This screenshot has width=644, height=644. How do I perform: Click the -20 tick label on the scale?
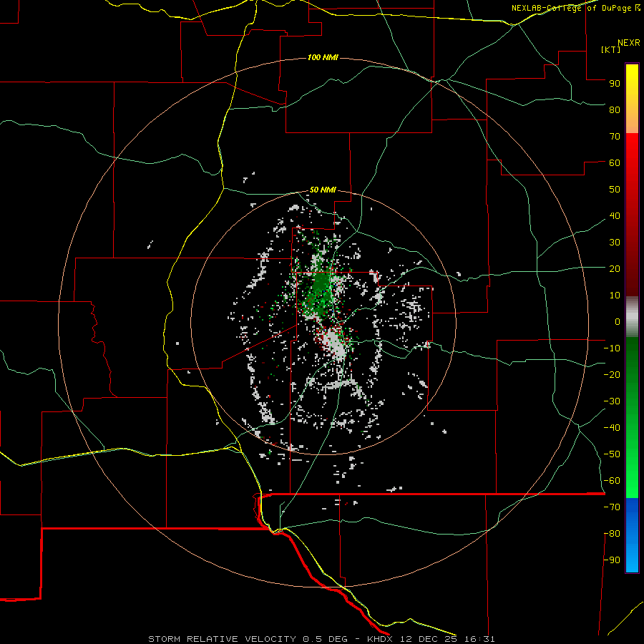(x=612, y=374)
